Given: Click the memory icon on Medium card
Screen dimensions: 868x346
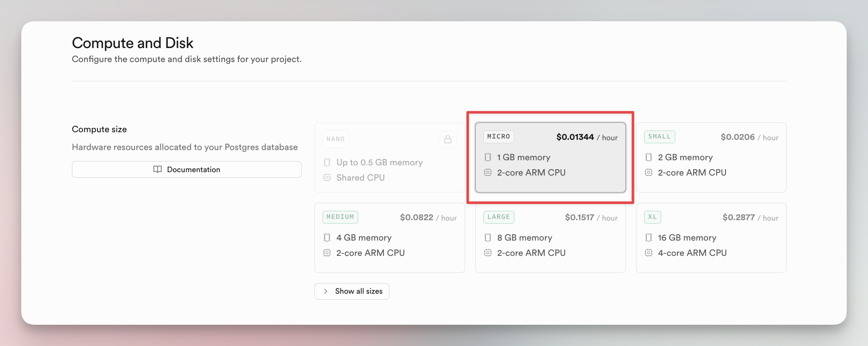Looking at the screenshot, I should 327,238.
